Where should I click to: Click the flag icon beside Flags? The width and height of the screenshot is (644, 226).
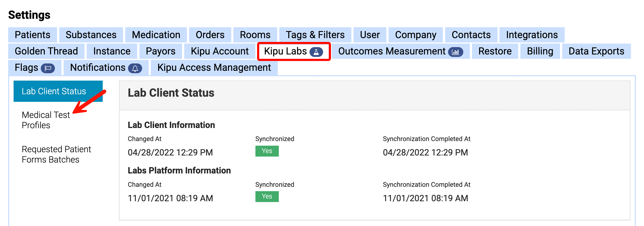pos(48,68)
